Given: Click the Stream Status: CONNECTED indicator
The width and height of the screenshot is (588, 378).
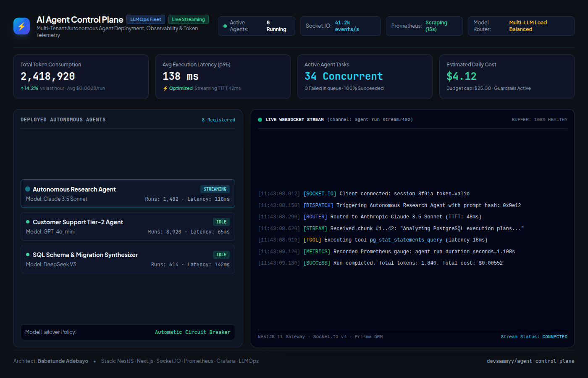Looking at the screenshot, I should [534, 337].
